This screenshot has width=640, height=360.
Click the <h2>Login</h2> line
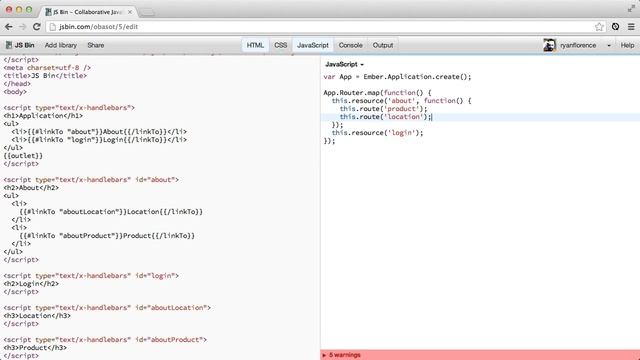[x=31, y=284]
